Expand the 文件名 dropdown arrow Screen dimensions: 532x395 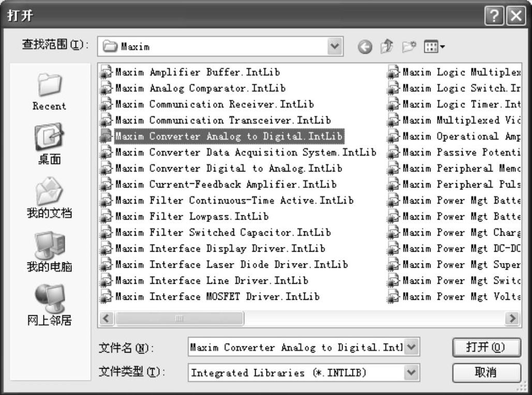[411, 347]
